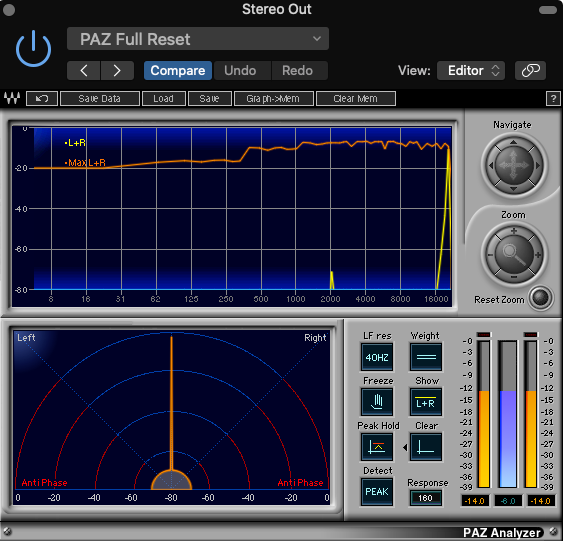Click the Redo button
The height and width of the screenshot is (541, 563).
(x=297, y=70)
